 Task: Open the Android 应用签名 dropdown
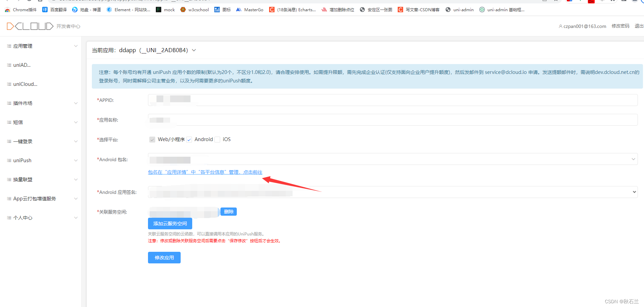pyautogui.click(x=393, y=192)
